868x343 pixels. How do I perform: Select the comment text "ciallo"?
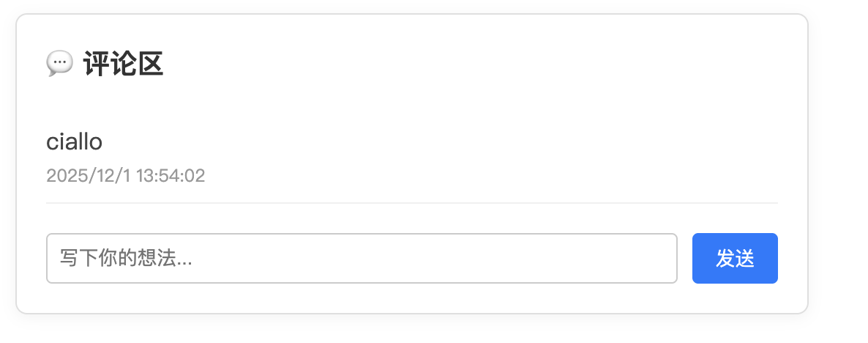tap(74, 142)
